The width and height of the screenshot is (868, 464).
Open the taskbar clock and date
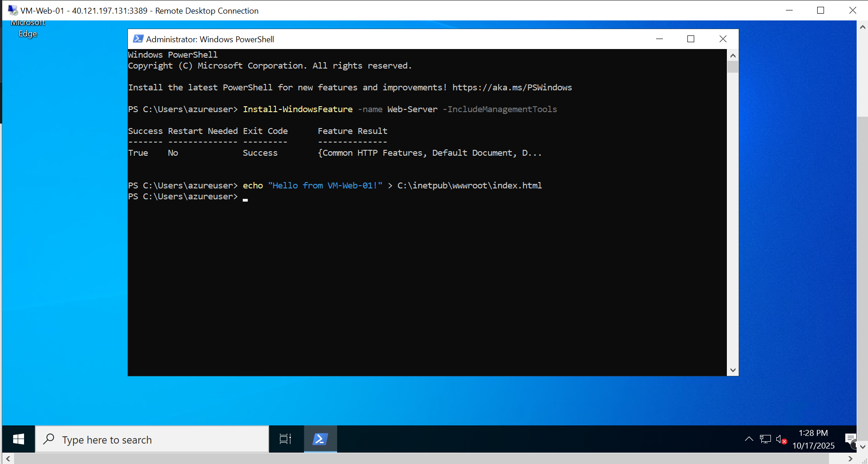coord(813,439)
